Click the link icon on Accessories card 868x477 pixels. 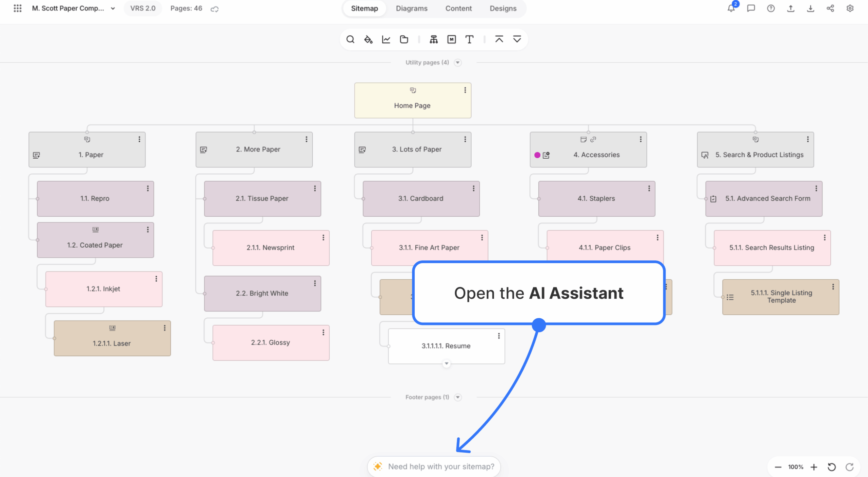[x=593, y=139]
